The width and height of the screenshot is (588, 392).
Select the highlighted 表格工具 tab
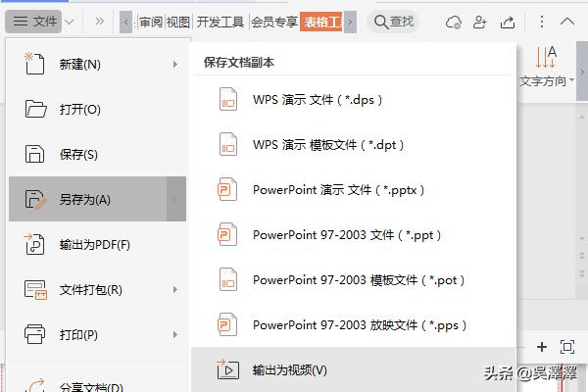pos(321,23)
